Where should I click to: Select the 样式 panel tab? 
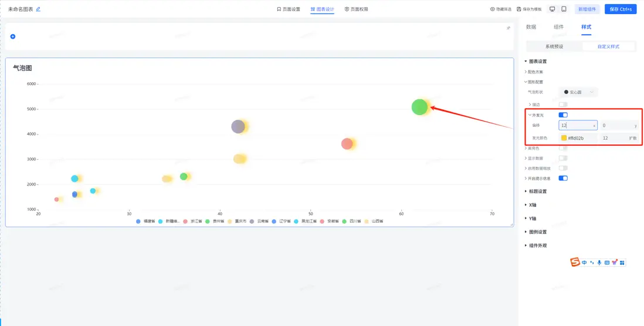click(x=586, y=27)
